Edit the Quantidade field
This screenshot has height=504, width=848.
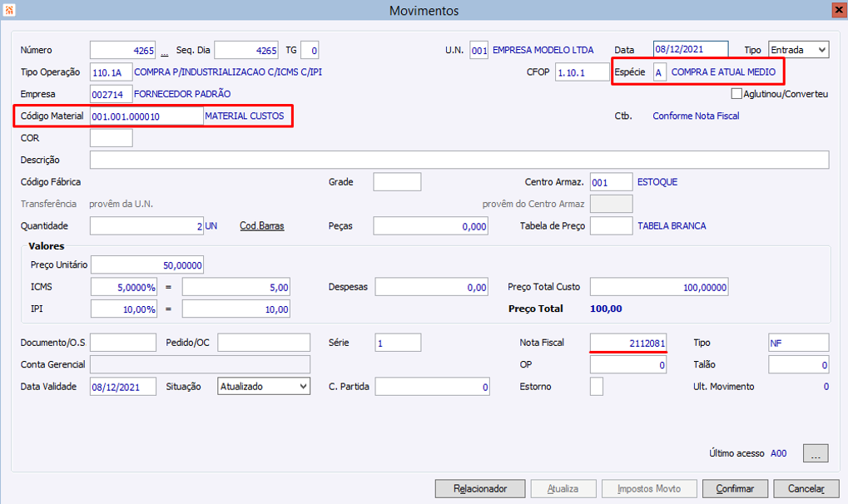146,225
